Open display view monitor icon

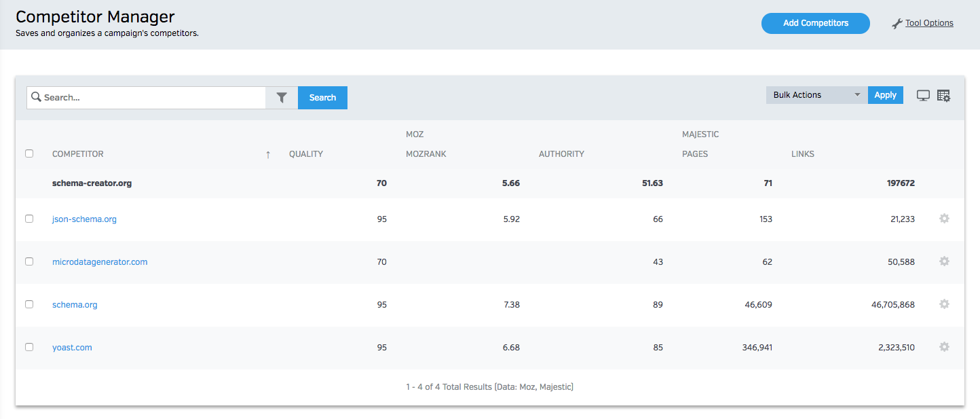coord(923,96)
